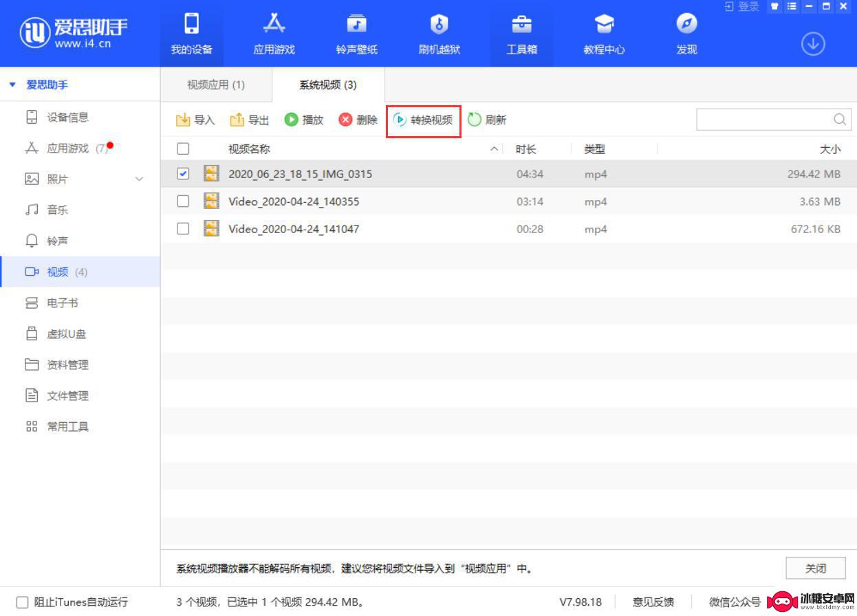Click 删除 to delete the selected video
Viewport: 857px width, 616px height.
358,120
